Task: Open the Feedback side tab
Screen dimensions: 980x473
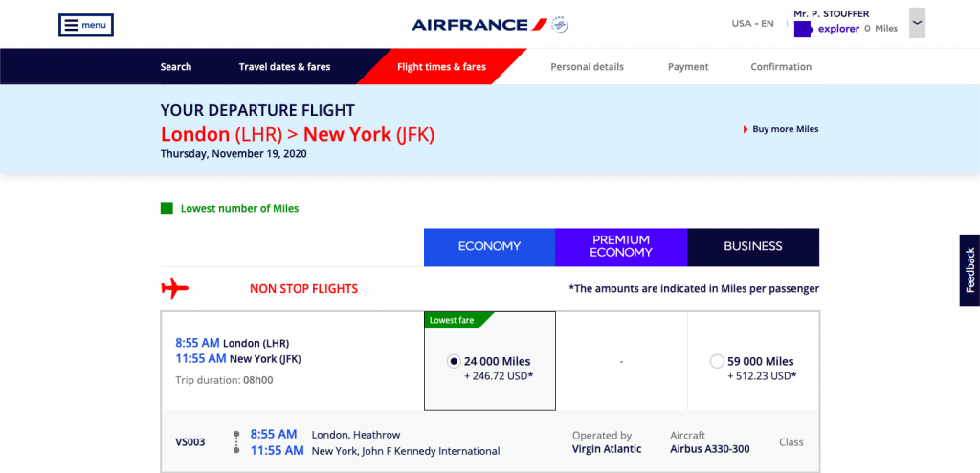Action: tap(969, 270)
